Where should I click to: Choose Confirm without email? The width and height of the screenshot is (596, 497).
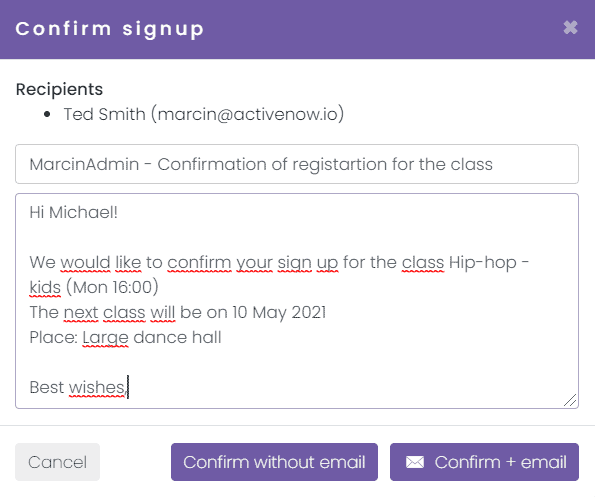[274, 462]
